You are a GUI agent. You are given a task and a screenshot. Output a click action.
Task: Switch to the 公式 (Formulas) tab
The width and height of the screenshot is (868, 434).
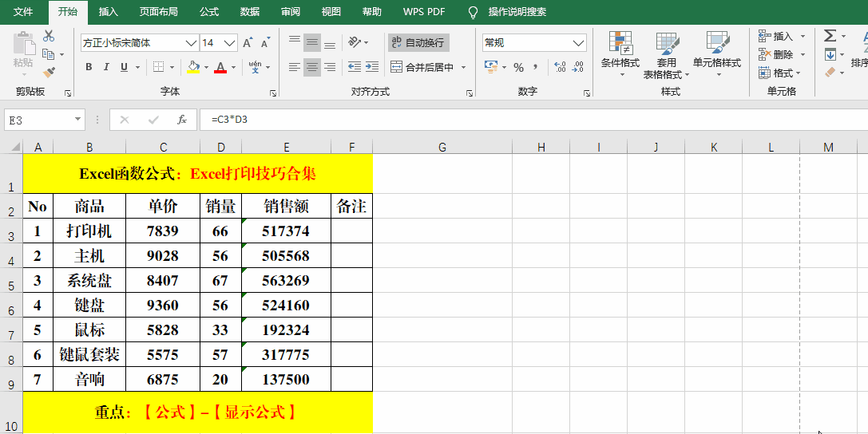pos(210,12)
